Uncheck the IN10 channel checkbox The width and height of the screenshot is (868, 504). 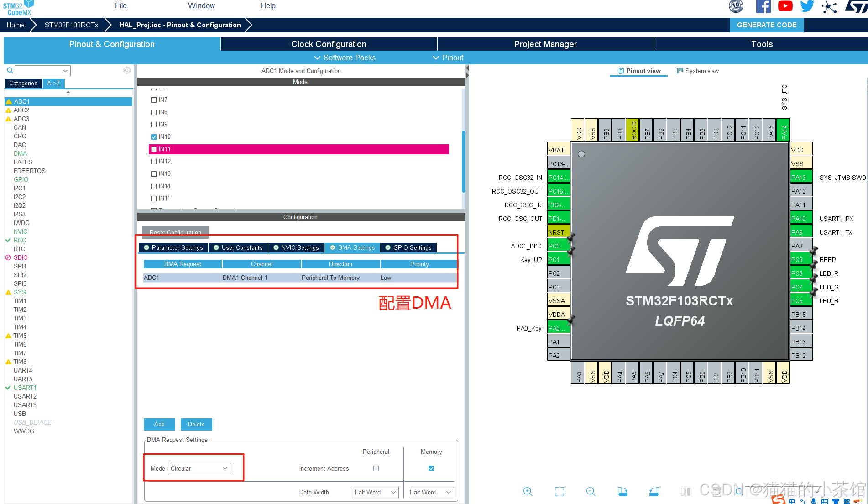pos(154,137)
